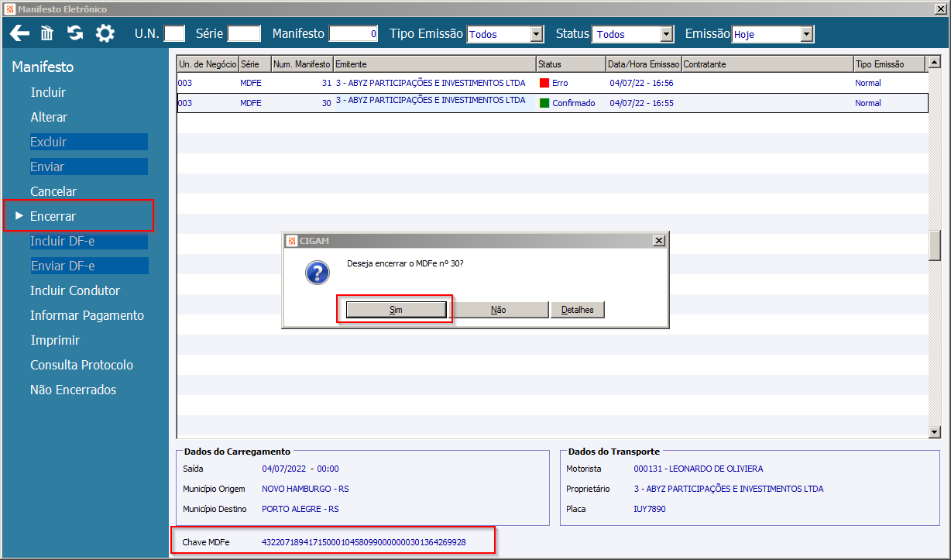The width and height of the screenshot is (951, 560).
Task: Sort by Tipo Emissão column header
Action: pyautogui.click(x=890, y=64)
